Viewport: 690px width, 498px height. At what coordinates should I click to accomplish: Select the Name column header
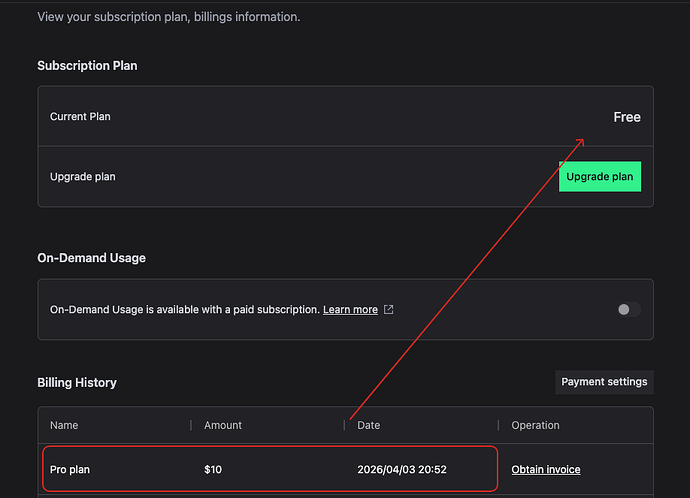tap(64, 425)
